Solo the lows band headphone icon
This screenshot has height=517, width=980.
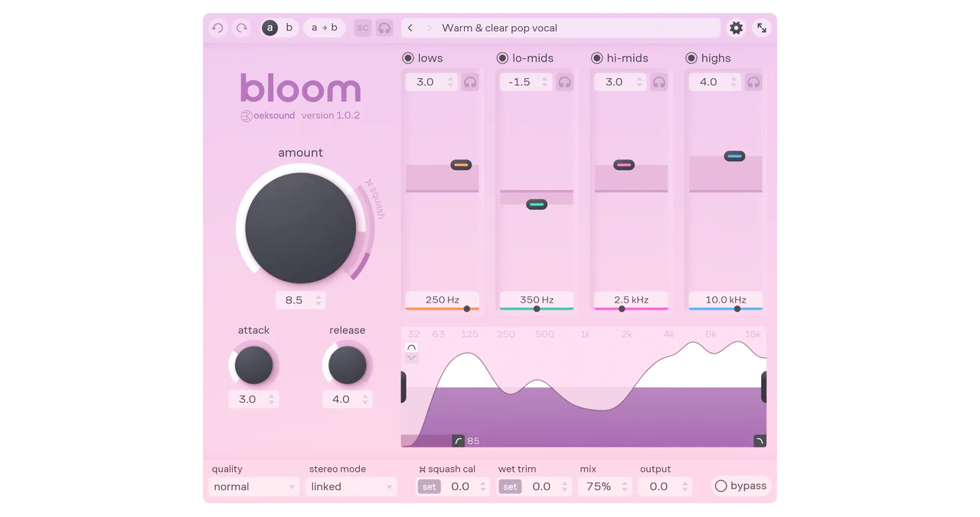470,81
